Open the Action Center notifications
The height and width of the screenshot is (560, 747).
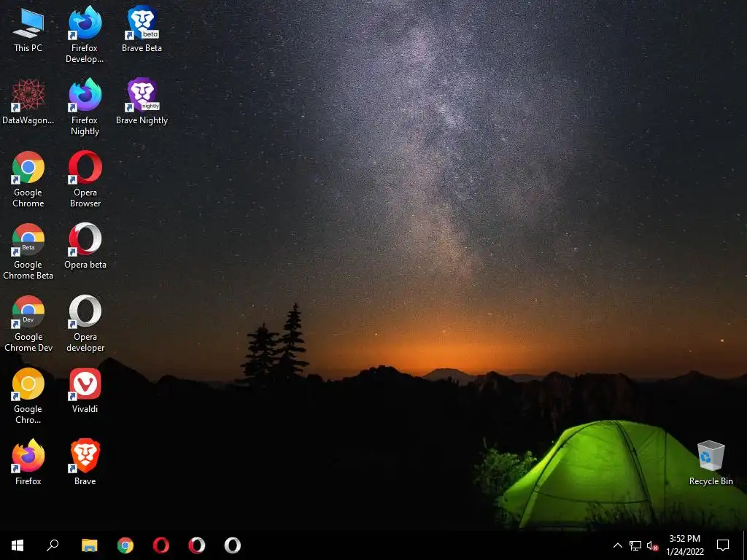(723, 545)
